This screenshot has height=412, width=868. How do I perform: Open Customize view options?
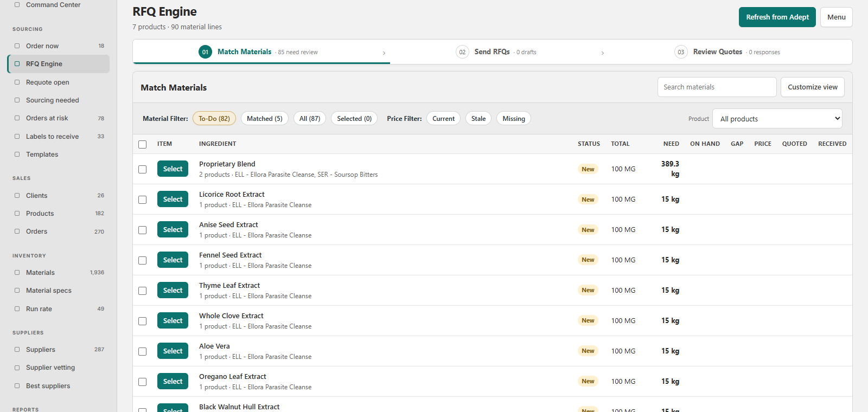(x=813, y=87)
